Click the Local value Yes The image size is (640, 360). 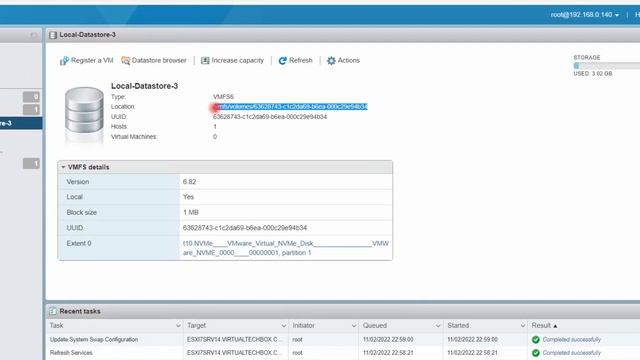tap(188, 197)
